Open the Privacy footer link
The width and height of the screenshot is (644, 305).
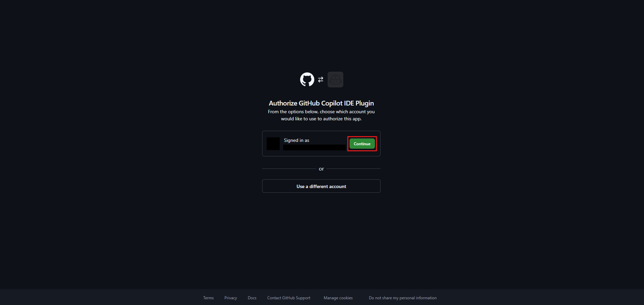(x=230, y=298)
